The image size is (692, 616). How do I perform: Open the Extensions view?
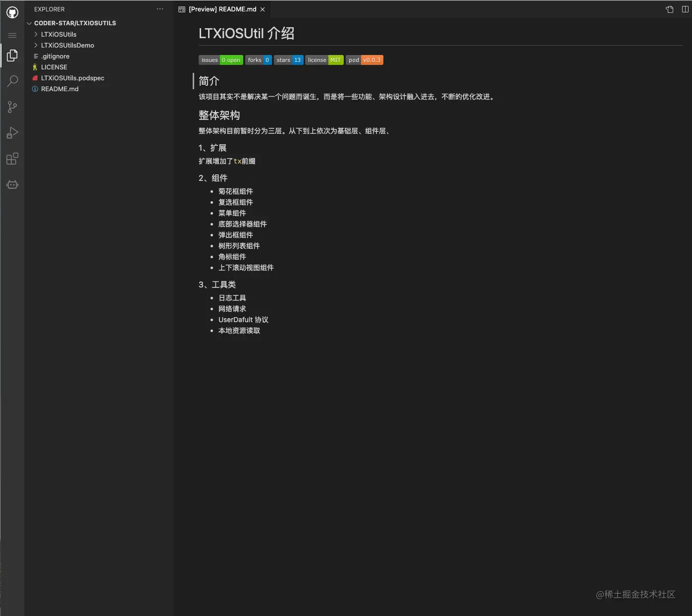[x=12, y=159]
